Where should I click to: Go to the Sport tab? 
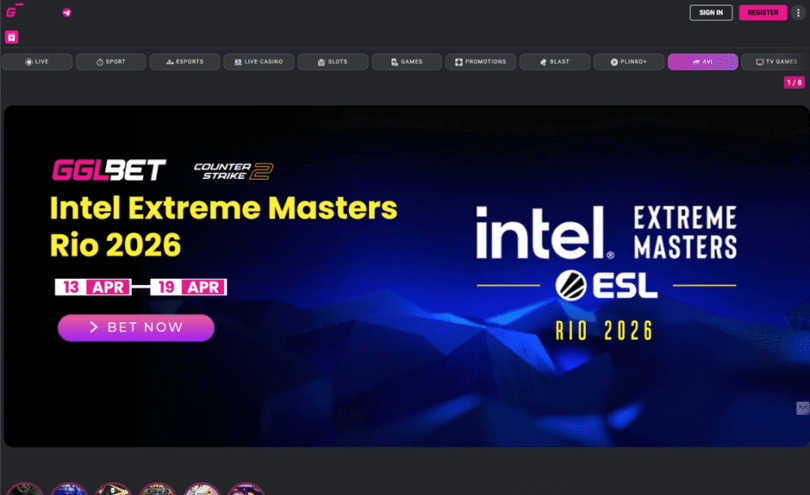click(111, 62)
